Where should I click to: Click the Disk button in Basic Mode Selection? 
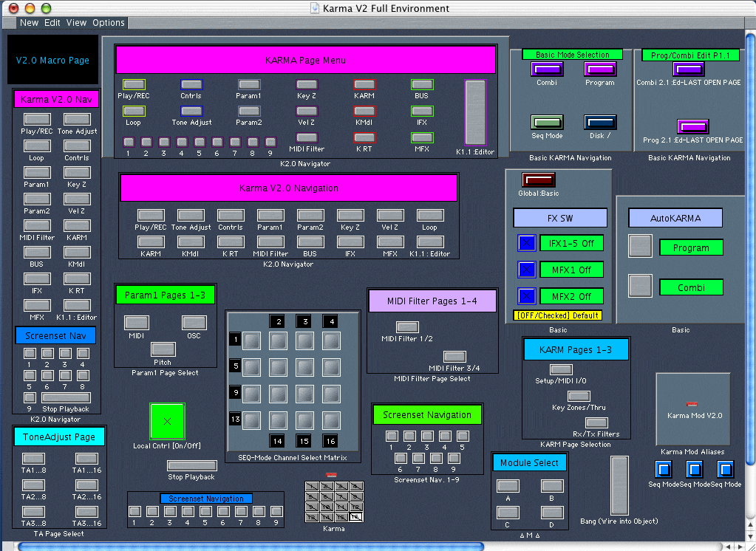coord(599,123)
